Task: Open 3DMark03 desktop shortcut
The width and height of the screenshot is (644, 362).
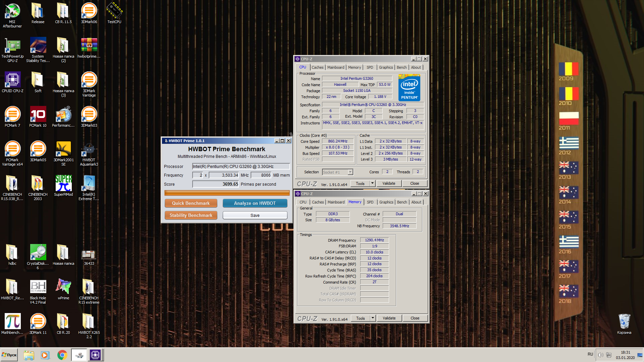Action: click(89, 117)
